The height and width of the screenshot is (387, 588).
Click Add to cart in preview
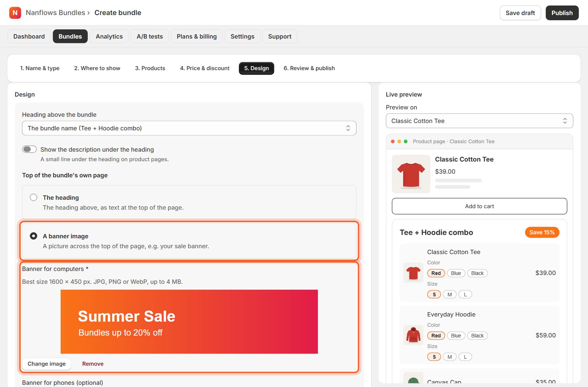point(479,206)
